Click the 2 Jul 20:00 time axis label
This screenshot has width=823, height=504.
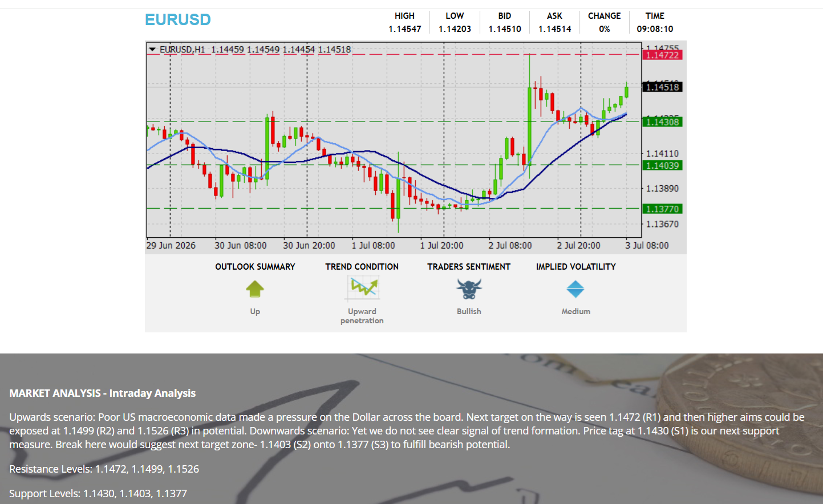(x=578, y=246)
